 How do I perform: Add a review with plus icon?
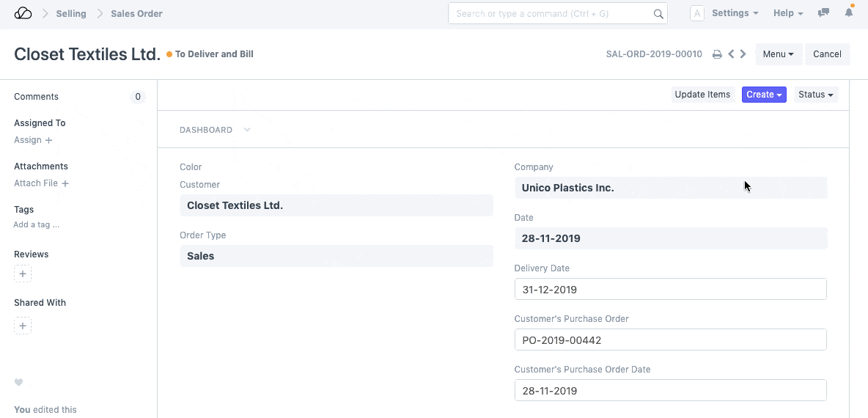[23, 274]
